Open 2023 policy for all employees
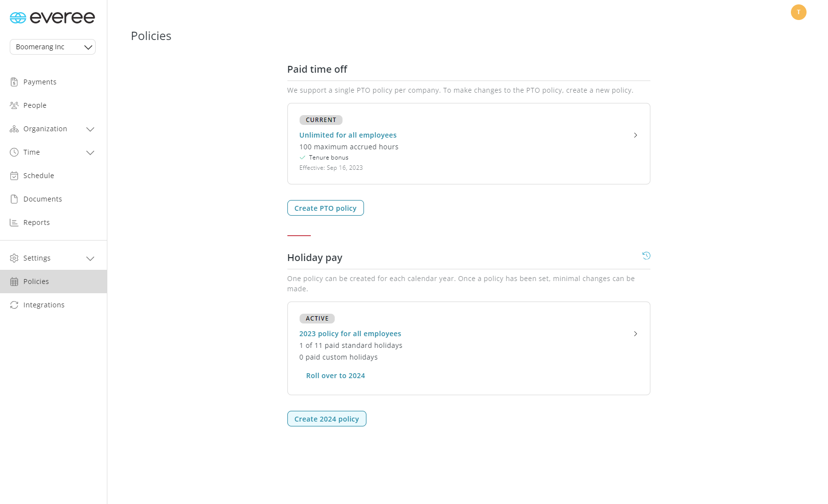This screenshot has width=828, height=504. (350, 334)
